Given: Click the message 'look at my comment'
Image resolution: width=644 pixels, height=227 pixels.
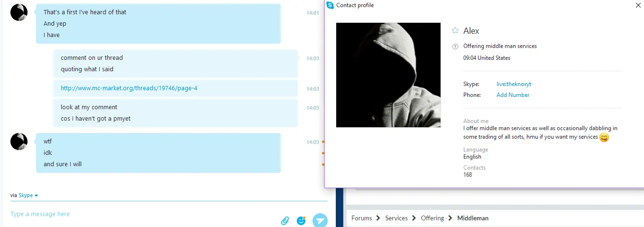Looking at the screenshot, I should coord(89,107).
